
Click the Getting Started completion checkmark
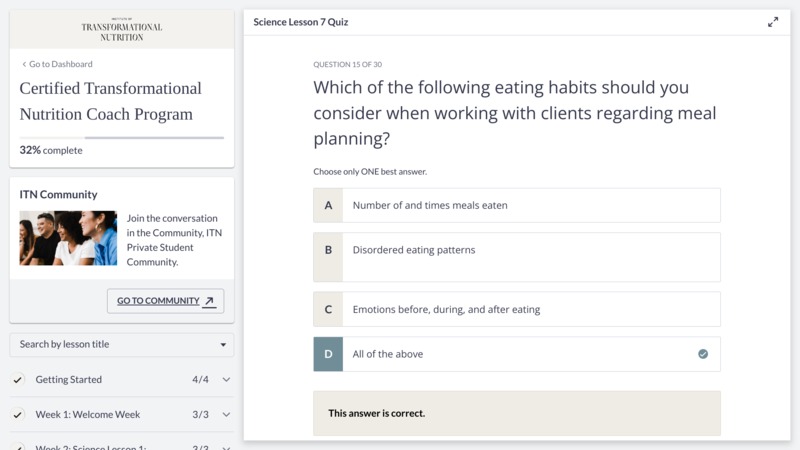(18, 380)
